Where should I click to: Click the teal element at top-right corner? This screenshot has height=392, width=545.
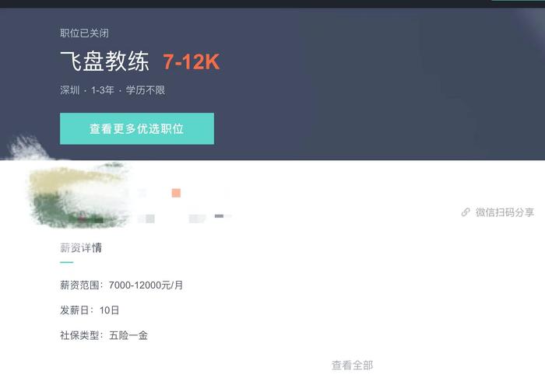tap(517, 0)
